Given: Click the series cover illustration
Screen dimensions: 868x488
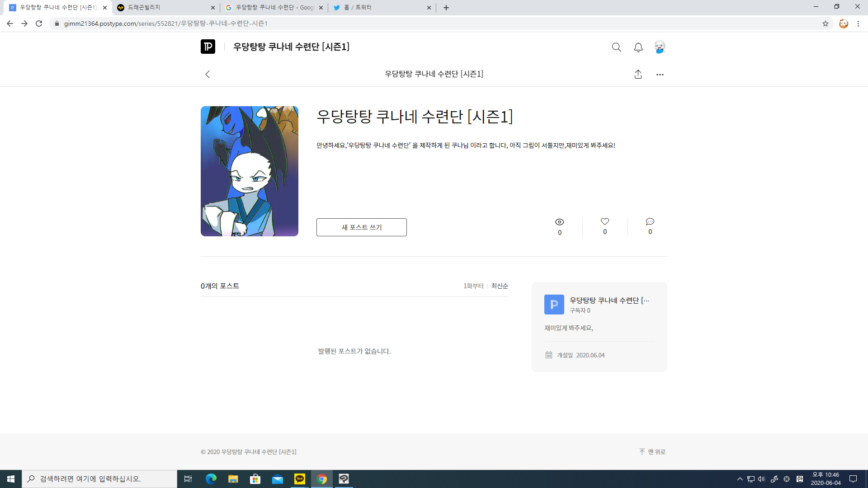Looking at the screenshot, I should point(250,171).
